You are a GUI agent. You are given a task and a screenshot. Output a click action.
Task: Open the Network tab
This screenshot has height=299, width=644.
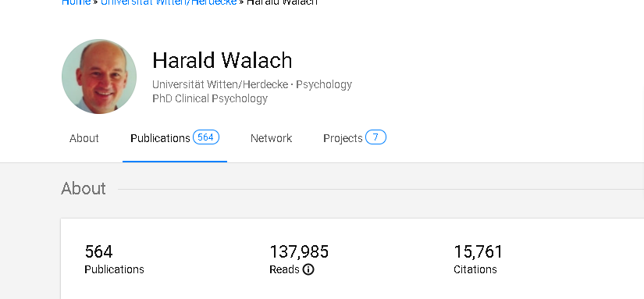click(271, 138)
